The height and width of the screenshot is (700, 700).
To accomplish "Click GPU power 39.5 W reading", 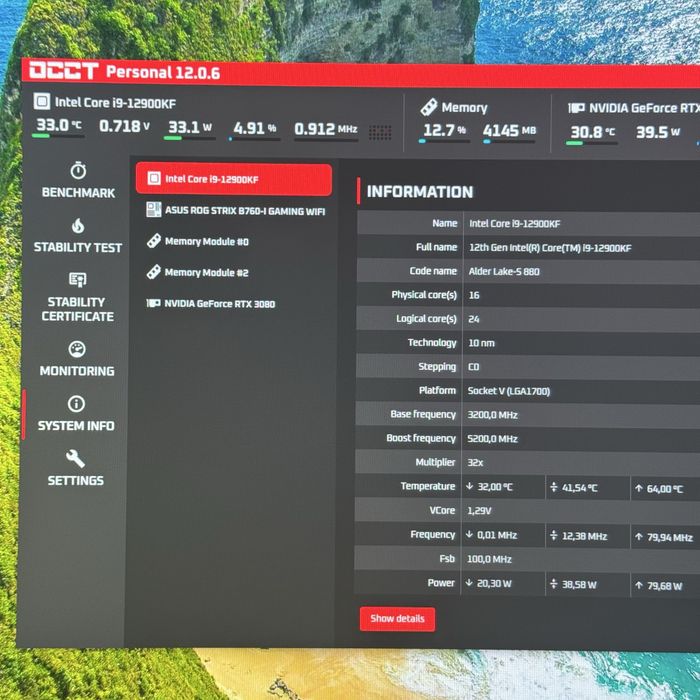I will [658, 132].
